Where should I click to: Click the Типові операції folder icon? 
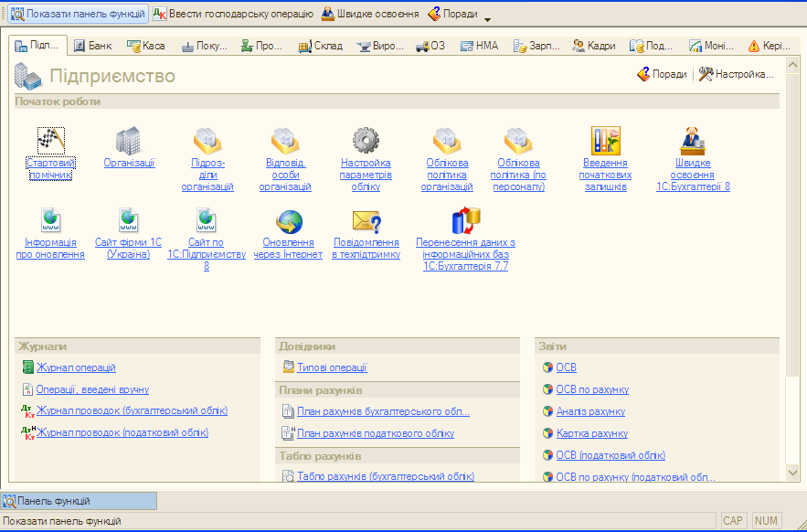pyautogui.click(x=288, y=367)
